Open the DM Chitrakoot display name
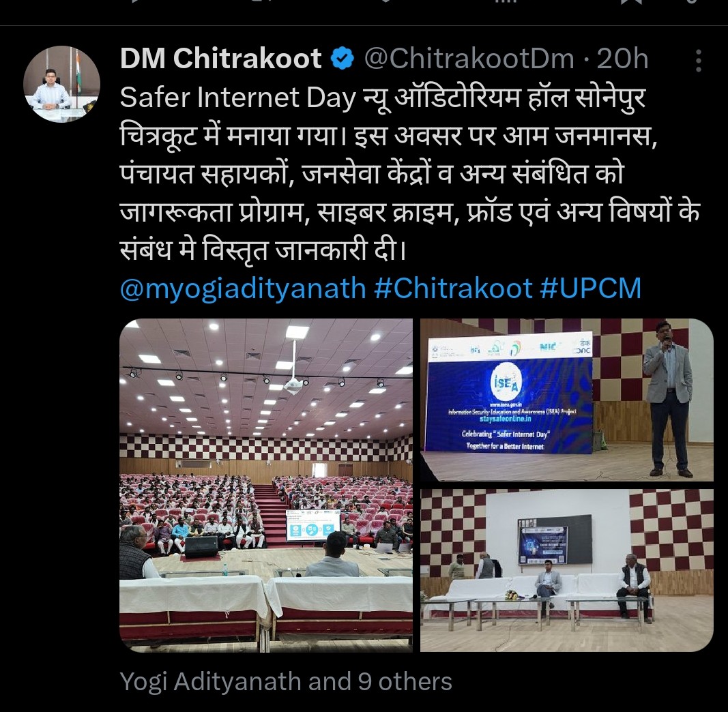 pos(220,59)
